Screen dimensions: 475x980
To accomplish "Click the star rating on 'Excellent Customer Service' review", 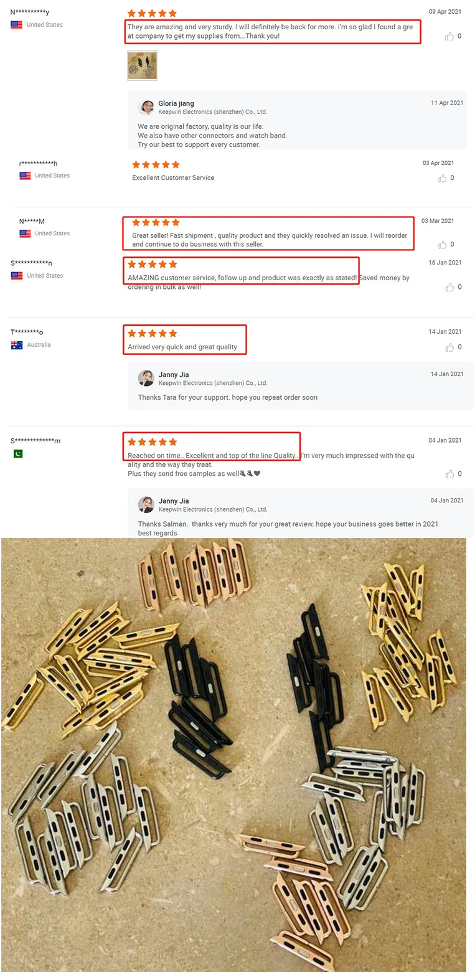I will [156, 165].
